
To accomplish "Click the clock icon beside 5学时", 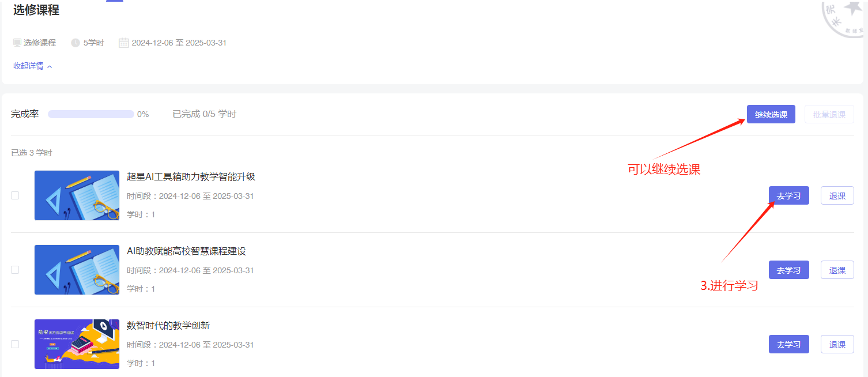I will [x=76, y=43].
